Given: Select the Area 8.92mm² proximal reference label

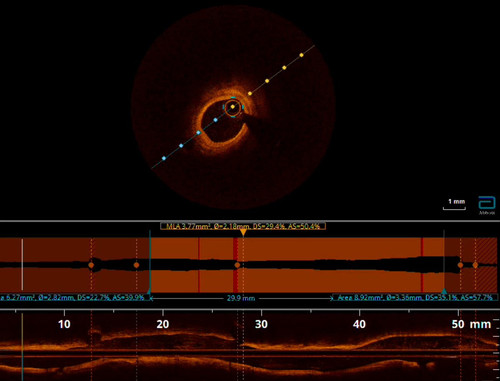Looking at the screenshot, I should coord(415,297).
